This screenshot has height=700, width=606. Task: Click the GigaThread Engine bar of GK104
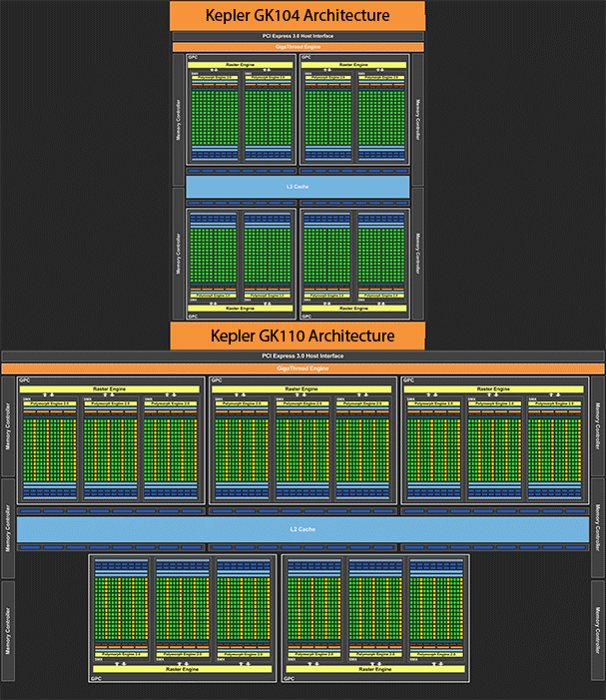pos(298,47)
